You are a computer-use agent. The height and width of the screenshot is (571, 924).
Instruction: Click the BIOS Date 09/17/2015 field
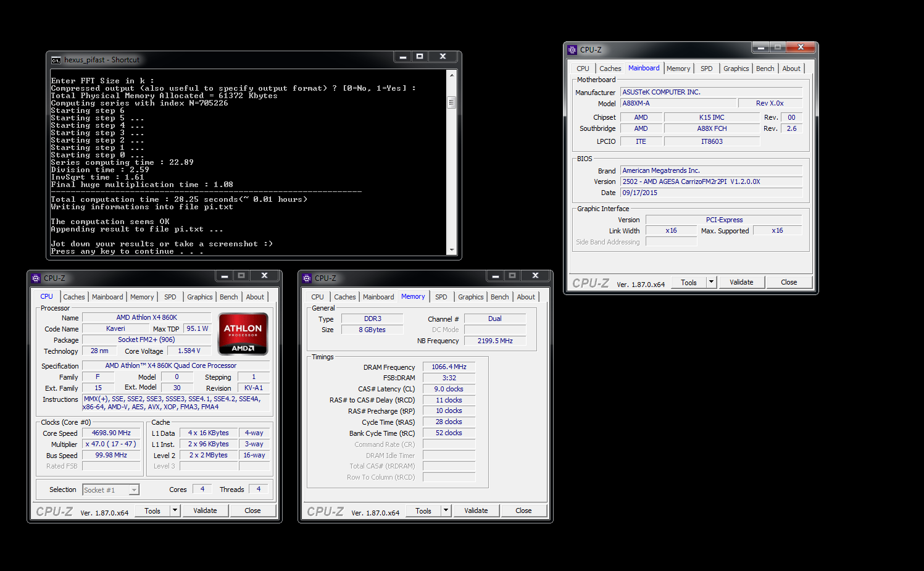(x=712, y=193)
